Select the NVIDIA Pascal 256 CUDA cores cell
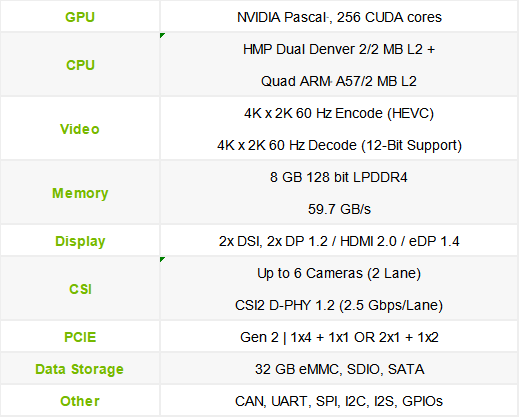519x417 pixels. (x=339, y=17)
